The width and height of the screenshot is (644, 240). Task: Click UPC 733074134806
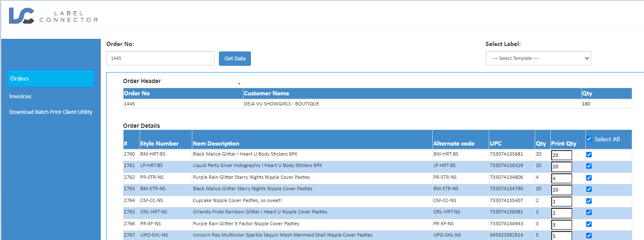tap(506, 178)
